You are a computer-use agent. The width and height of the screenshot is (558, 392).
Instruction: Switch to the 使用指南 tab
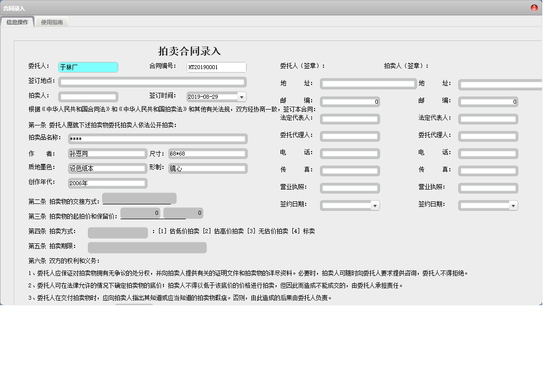pyautogui.click(x=52, y=22)
